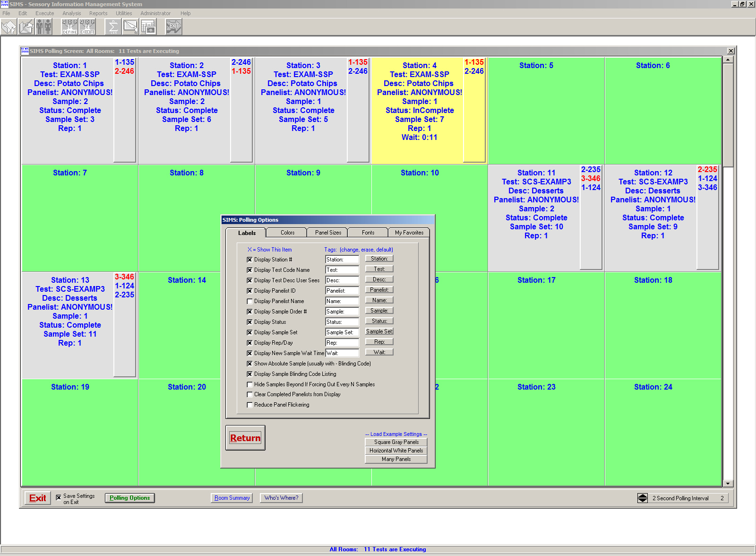Click the spreadsheet grid report toolbar icon
The image size is (756, 556).
pos(148,26)
